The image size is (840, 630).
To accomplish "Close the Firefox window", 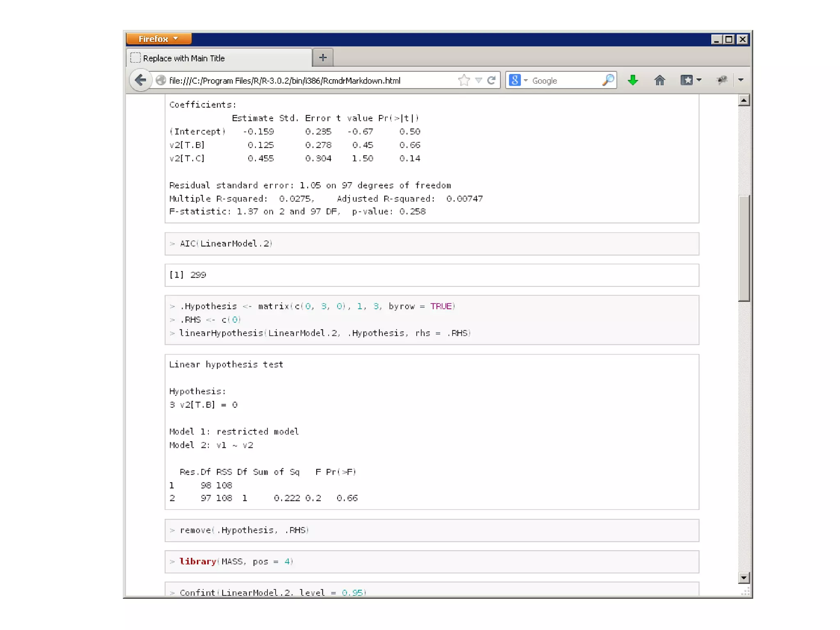I will [x=742, y=39].
